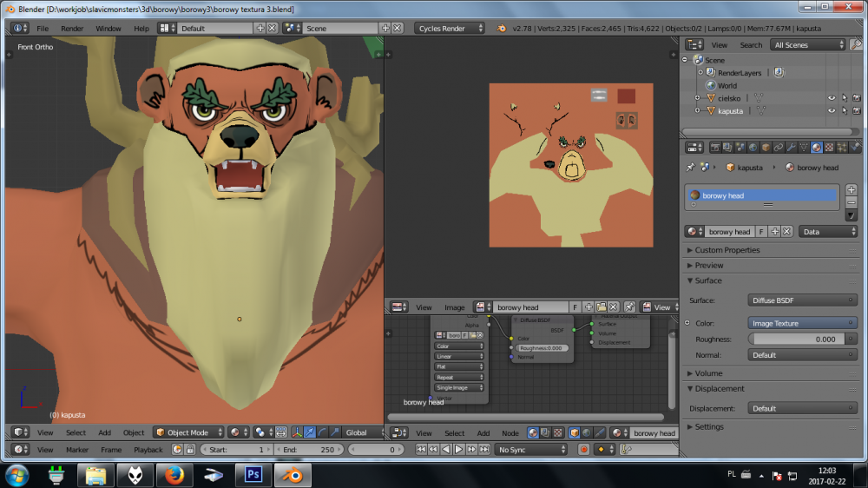Toggle renderability camera of cielsko object
The width and height of the screenshot is (868, 488).
[857, 98]
